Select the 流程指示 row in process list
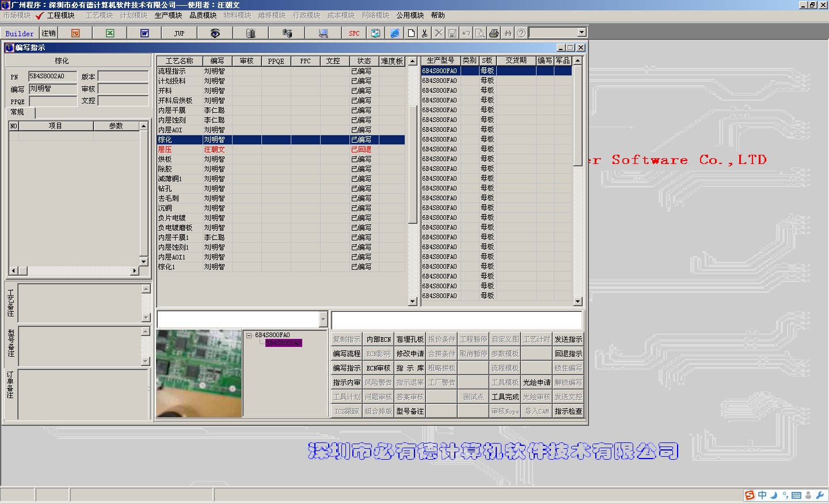This screenshot has height=504, width=829. (x=281, y=71)
